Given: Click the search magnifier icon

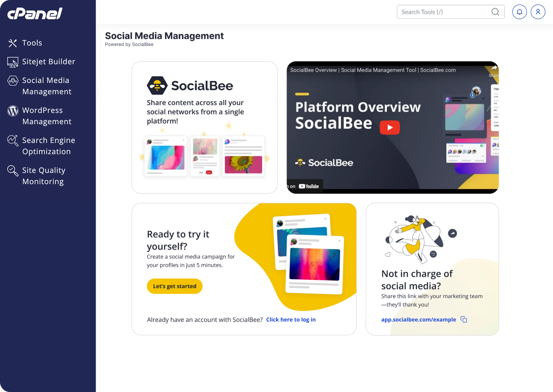Looking at the screenshot, I should (x=495, y=12).
